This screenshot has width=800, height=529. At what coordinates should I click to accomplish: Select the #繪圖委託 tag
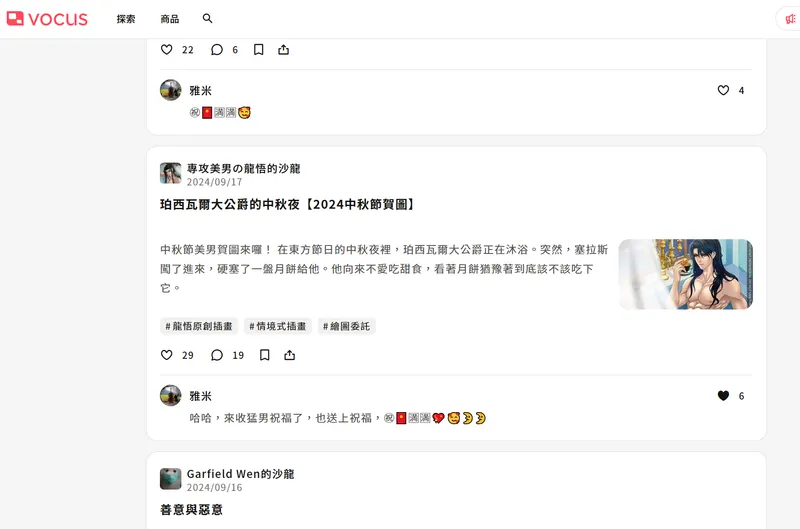tap(346, 326)
